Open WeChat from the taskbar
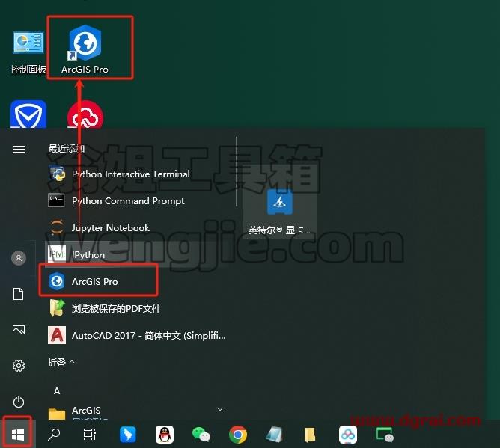Viewport: 500px width, 448px height. tap(201, 435)
